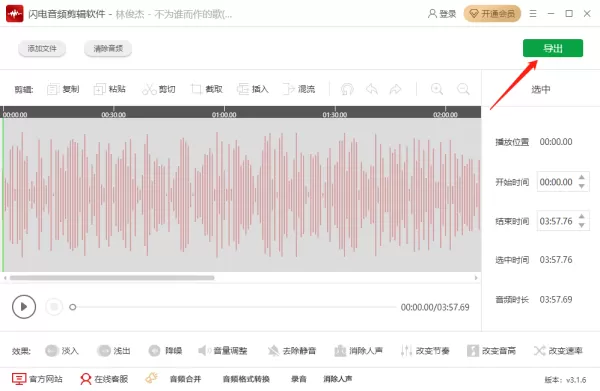
Task: Click the 播放位置 00:00.00 value
Action: click(556, 142)
